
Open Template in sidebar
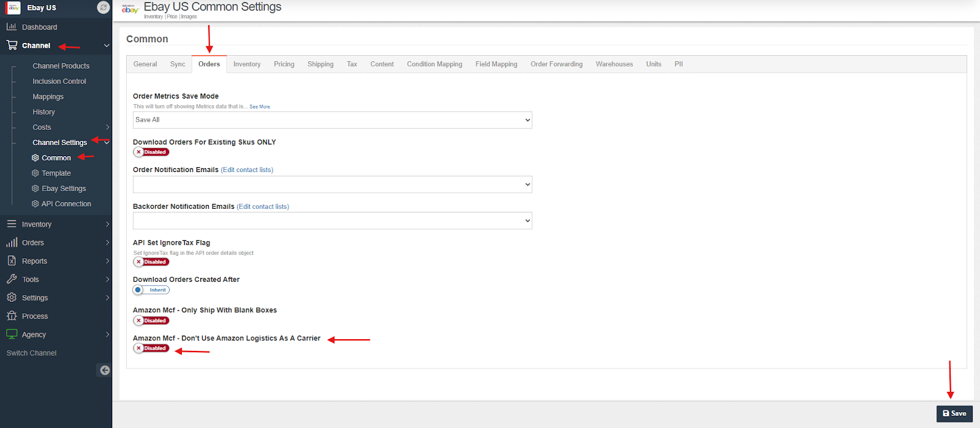click(56, 173)
